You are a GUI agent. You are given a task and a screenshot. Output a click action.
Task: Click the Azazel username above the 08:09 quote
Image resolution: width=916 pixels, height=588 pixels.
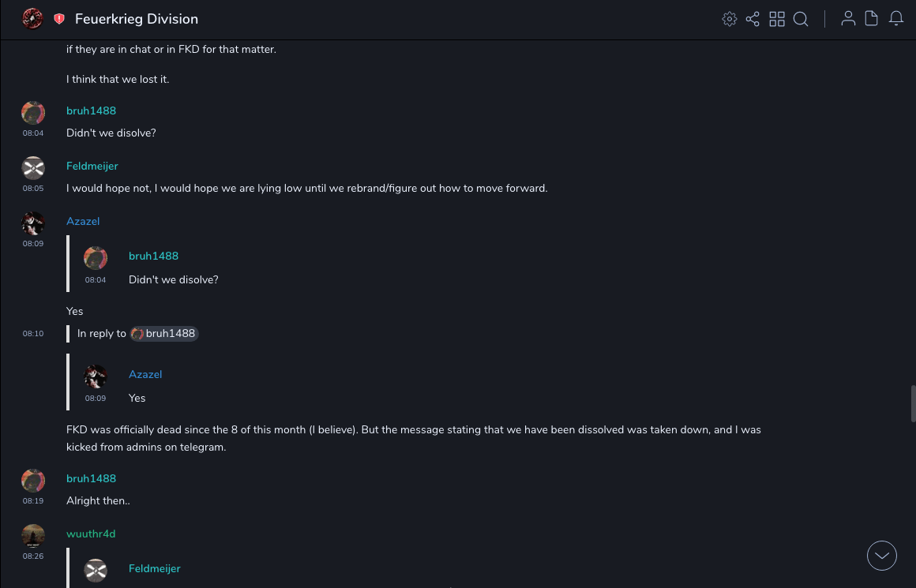point(83,221)
